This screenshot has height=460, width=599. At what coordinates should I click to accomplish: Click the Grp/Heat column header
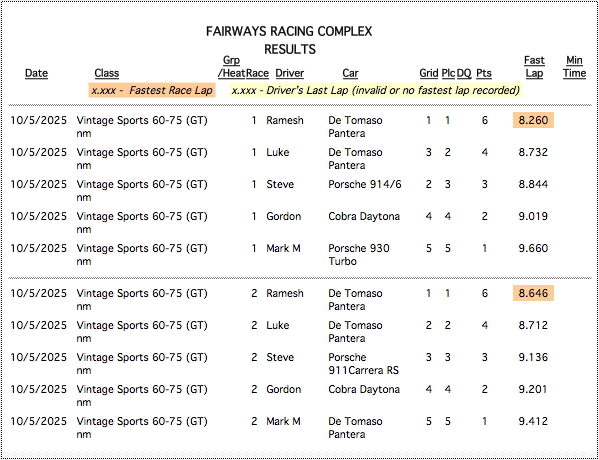point(231,66)
